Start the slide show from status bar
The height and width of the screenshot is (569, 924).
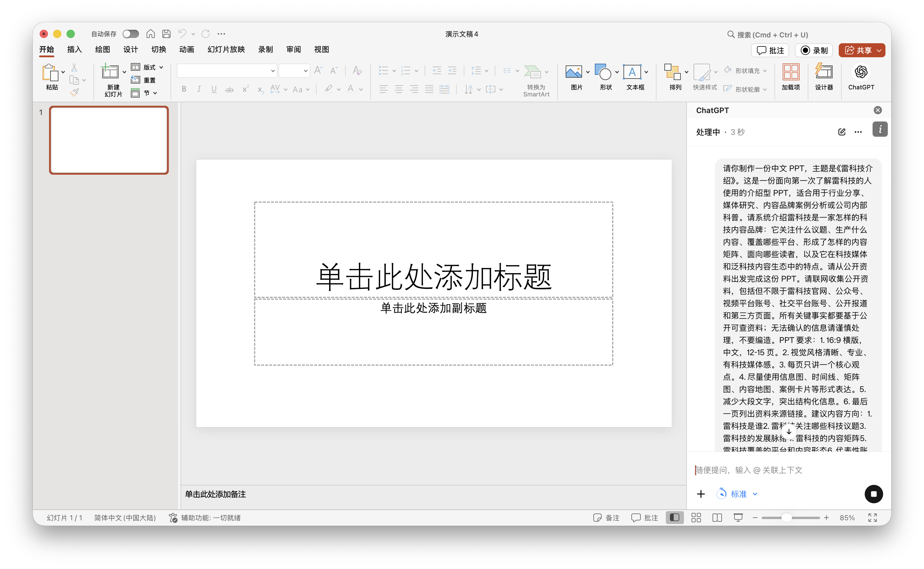(x=738, y=517)
